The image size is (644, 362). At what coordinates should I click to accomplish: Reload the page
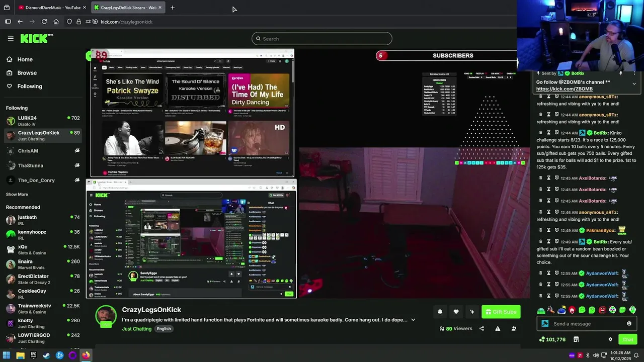pos(44,22)
